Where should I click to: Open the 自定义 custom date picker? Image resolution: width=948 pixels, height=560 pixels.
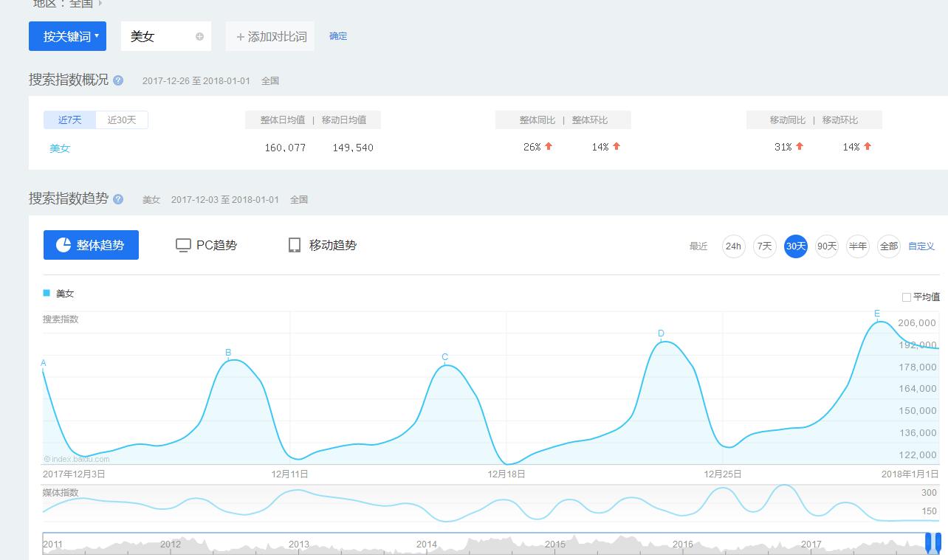pos(921,246)
